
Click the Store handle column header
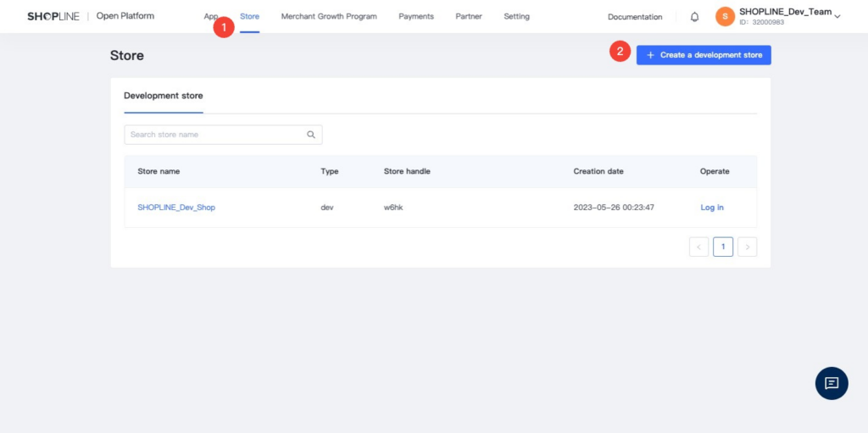click(x=407, y=172)
